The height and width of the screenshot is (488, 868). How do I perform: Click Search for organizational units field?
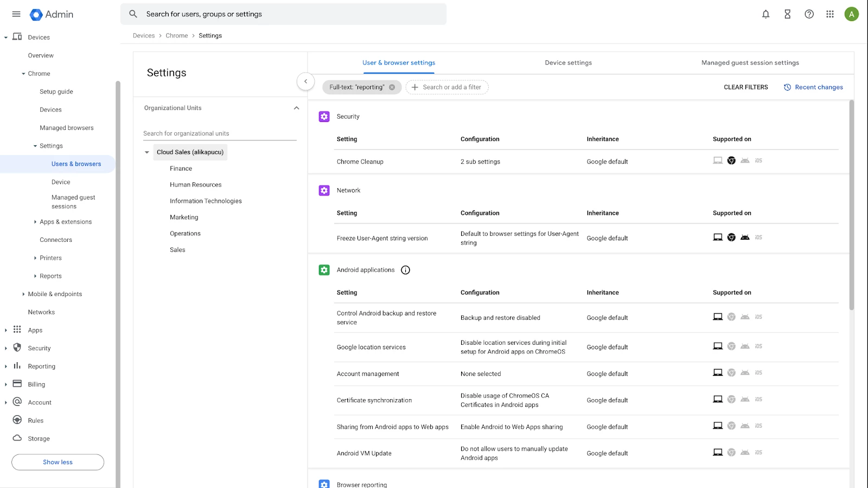[220, 133]
